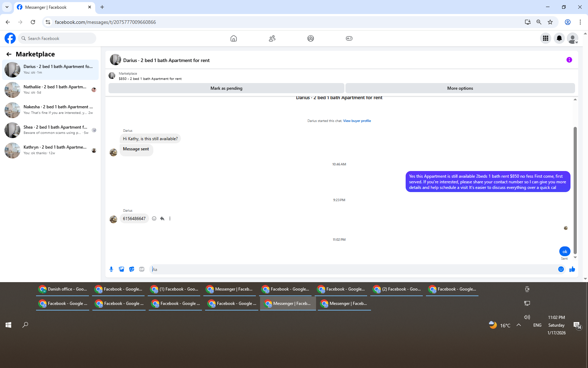This screenshot has height=368, width=588.
Task: Click More options button
Action: coord(460,88)
